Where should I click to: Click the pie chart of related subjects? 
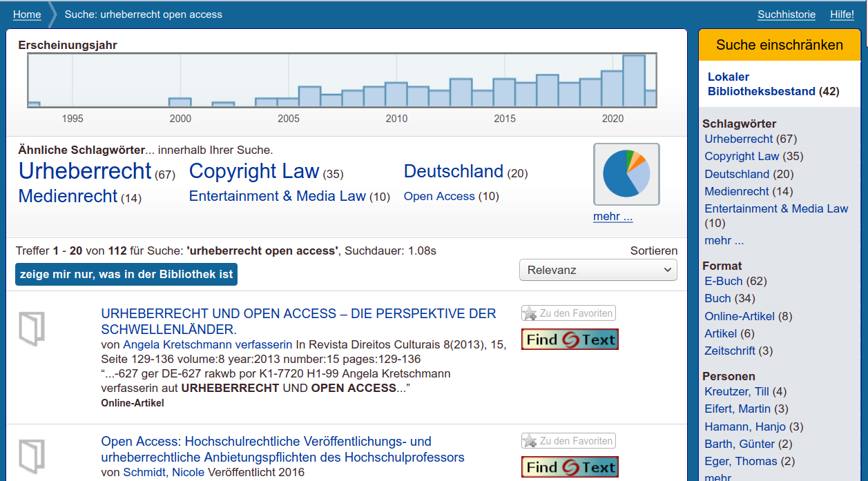tap(626, 174)
